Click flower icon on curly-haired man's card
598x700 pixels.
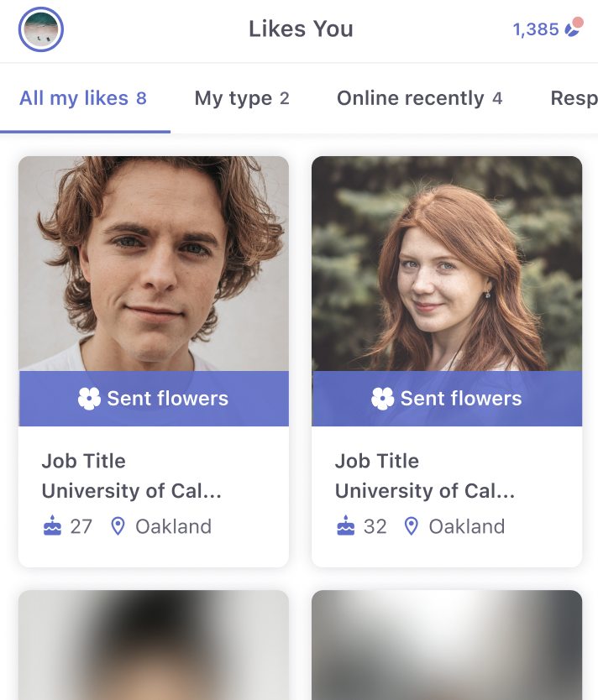pos(89,399)
